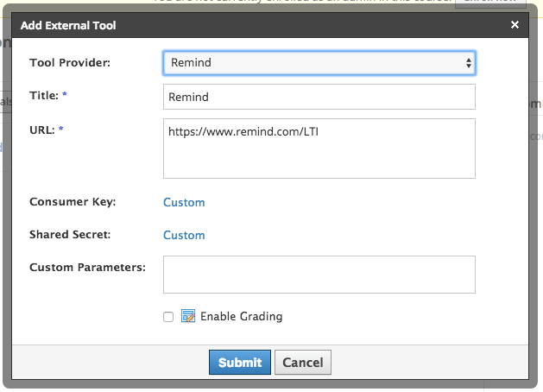Viewport: 543px width, 392px height.
Task: Focus the URL text area
Action: tap(319, 149)
